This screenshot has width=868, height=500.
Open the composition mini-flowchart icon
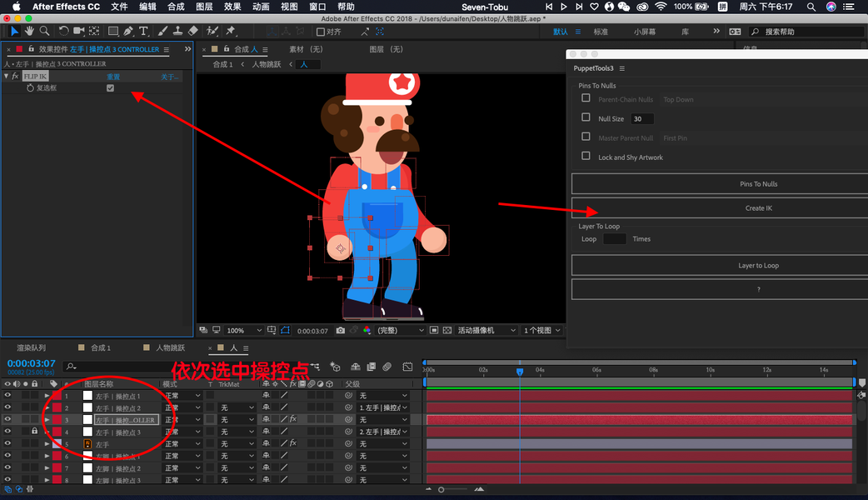click(x=315, y=367)
